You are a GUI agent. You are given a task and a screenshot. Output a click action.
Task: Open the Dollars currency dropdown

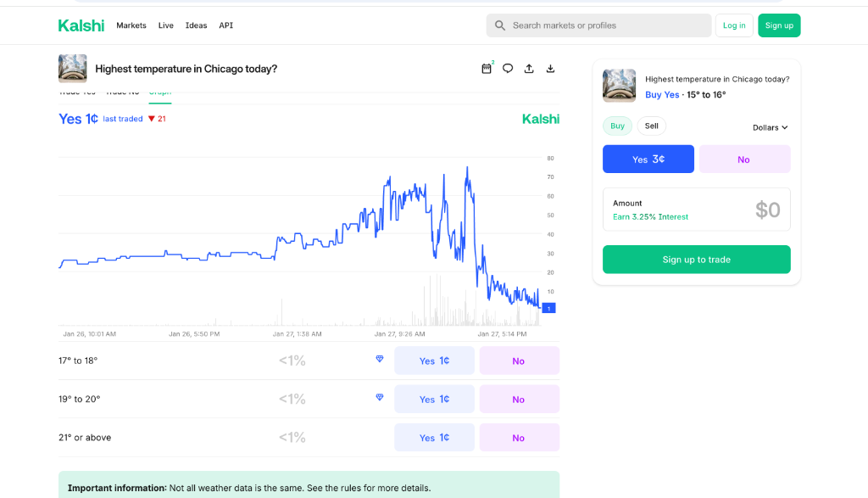click(x=768, y=127)
